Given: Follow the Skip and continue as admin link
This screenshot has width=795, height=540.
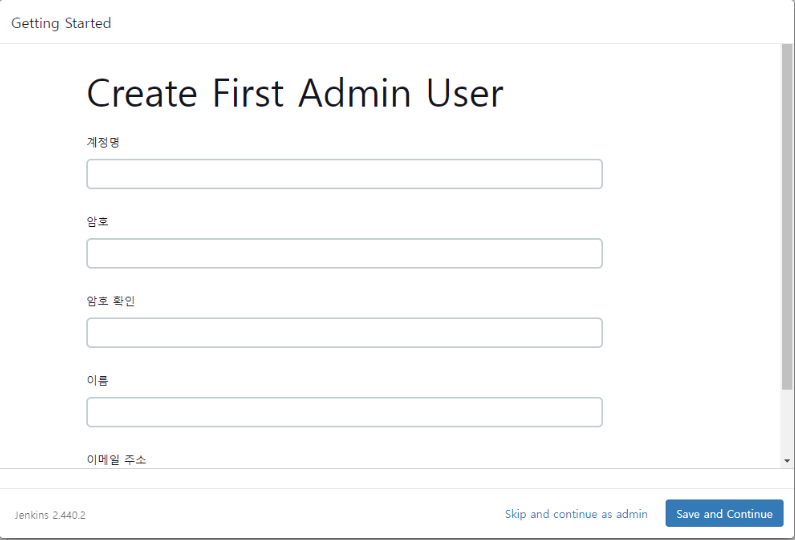Looking at the screenshot, I should point(576,514).
